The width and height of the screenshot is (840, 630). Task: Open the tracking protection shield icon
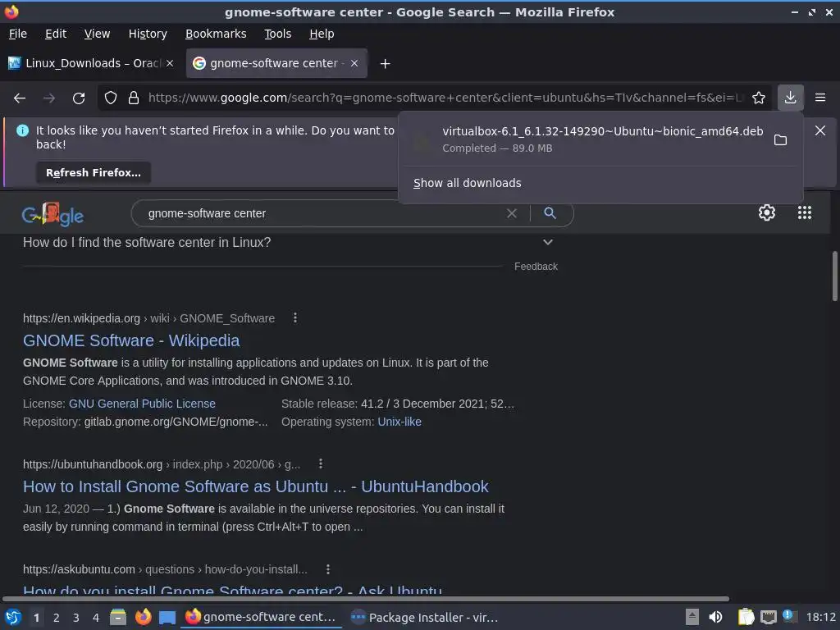click(x=111, y=98)
